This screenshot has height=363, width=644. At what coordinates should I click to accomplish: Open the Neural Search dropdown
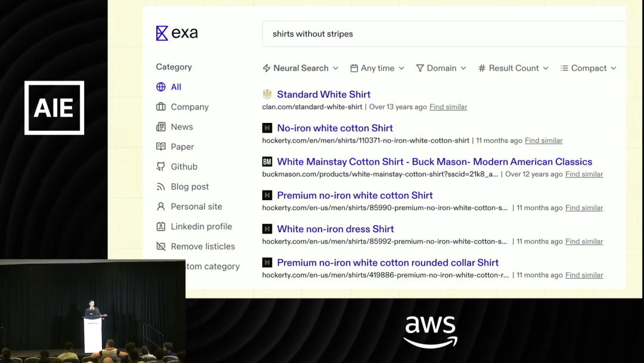[301, 68]
